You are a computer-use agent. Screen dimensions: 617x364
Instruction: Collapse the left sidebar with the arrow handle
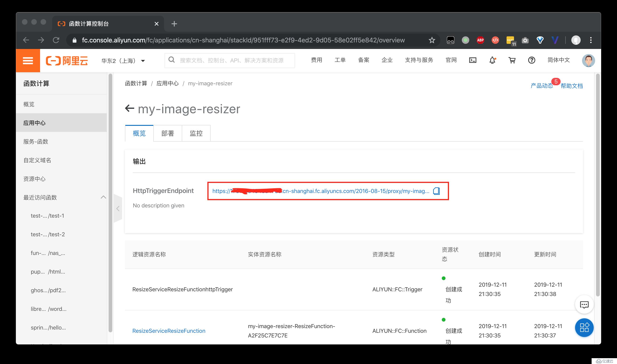[118, 209]
